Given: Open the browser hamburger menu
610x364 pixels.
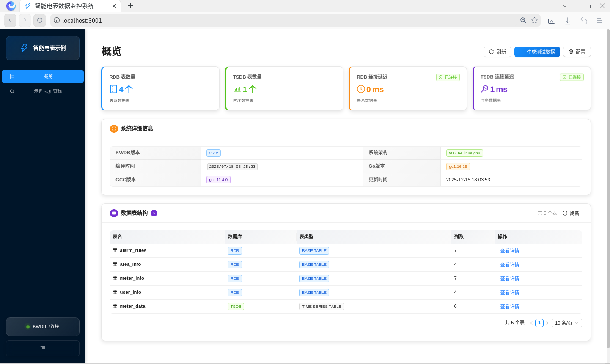Looking at the screenshot, I should click(599, 20).
